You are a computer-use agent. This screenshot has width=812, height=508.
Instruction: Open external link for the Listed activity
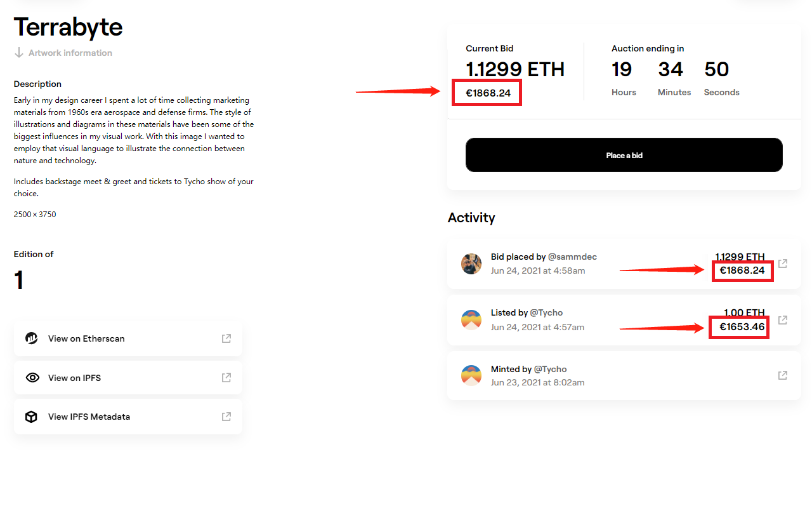coord(783,320)
